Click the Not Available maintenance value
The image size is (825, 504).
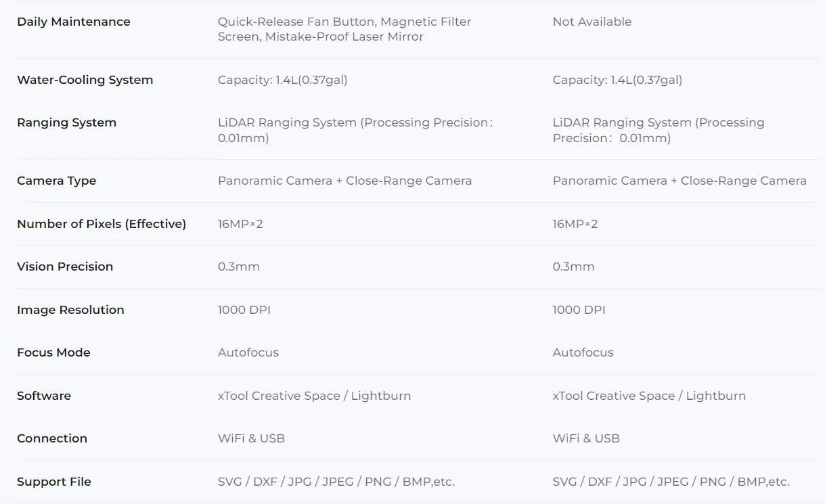pyautogui.click(x=592, y=22)
